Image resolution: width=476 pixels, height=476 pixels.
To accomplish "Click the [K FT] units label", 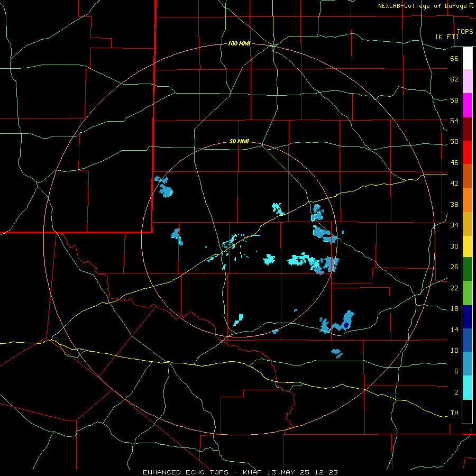I will [x=447, y=36].
